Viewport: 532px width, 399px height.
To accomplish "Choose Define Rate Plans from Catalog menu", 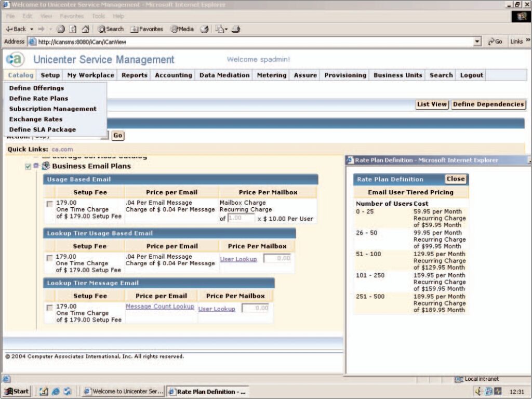I will coord(38,98).
